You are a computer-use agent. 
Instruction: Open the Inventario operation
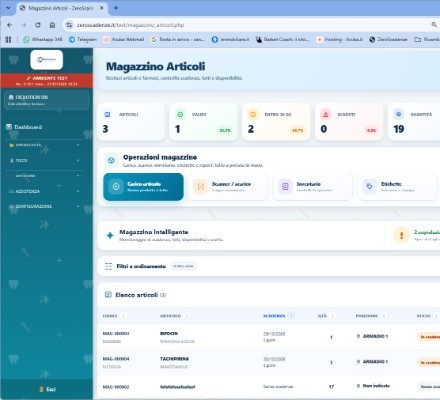(313, 187)
